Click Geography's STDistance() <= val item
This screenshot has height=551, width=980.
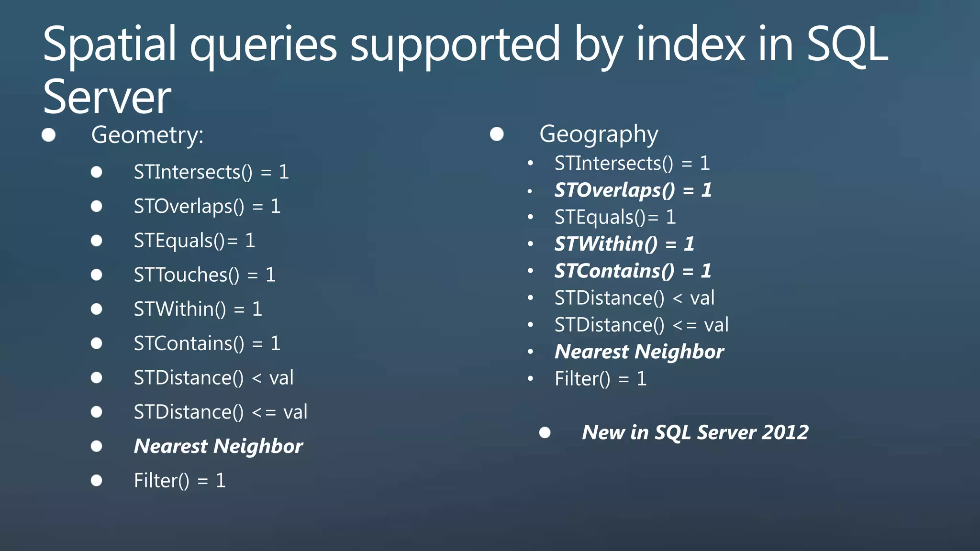click(641, 325)
